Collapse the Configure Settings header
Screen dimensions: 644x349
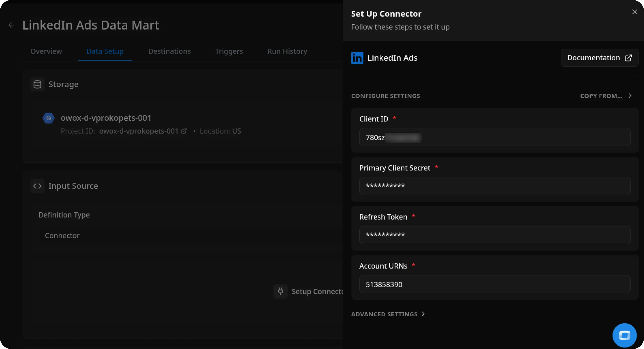(x=386, y=96)
